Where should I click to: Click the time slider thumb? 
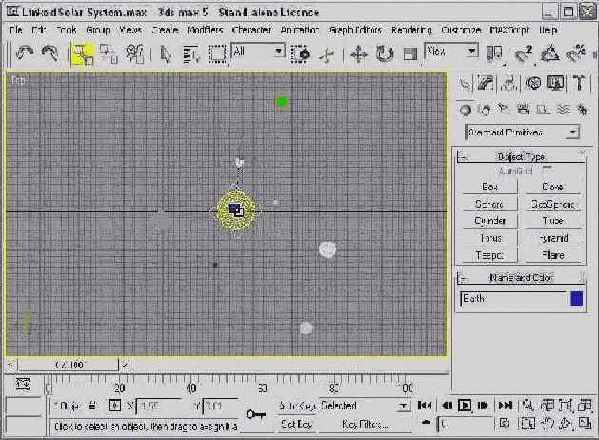coord(68,365)
